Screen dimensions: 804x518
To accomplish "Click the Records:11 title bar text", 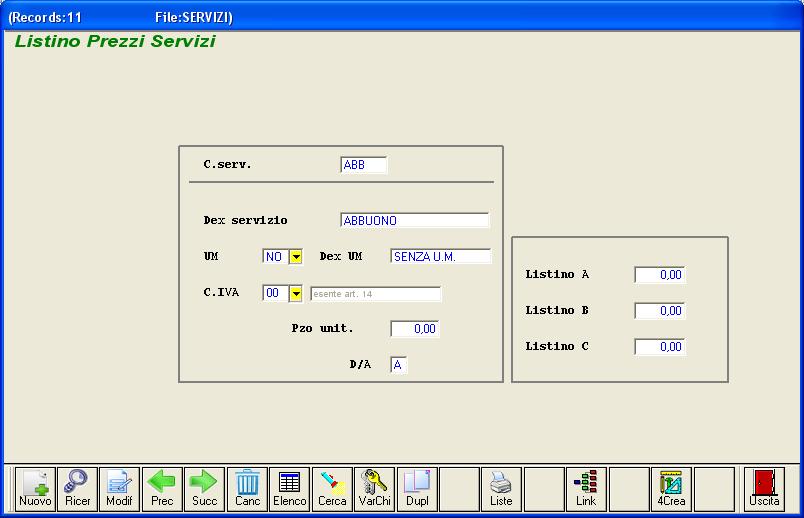I will click(46, 17).
